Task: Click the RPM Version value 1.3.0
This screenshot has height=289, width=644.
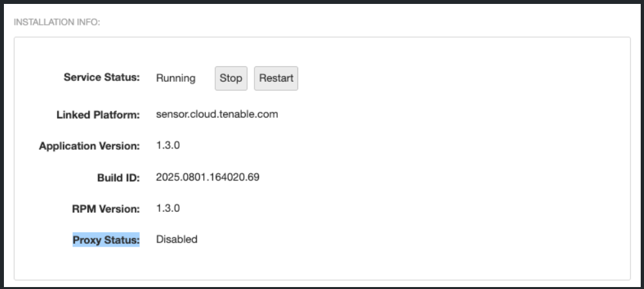Action: coord(167,208)
